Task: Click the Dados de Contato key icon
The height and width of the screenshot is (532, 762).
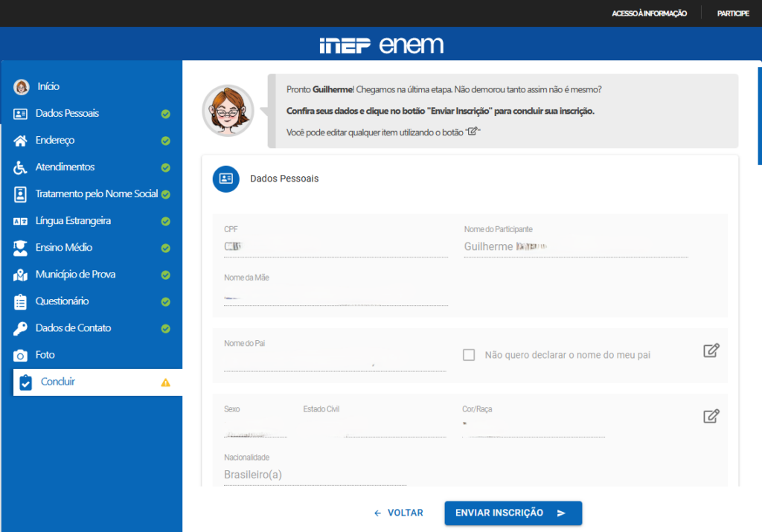Action: click(20, 328)
